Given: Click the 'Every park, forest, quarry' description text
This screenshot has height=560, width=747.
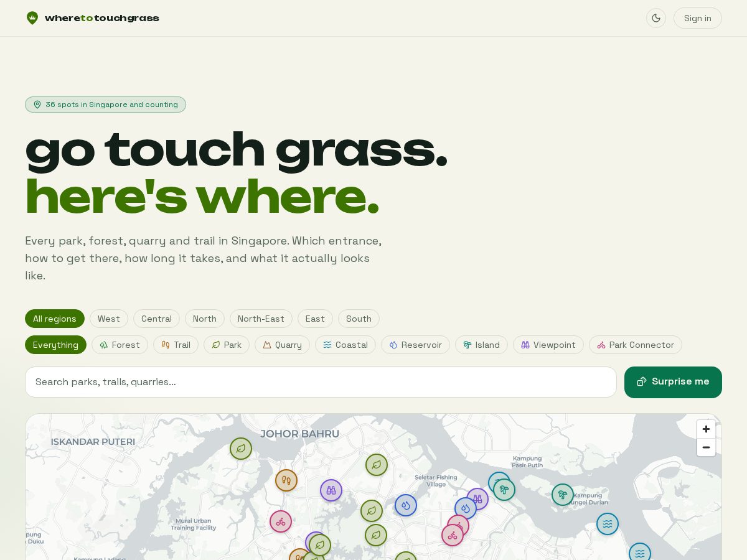Looking at the screenshot, I should [203, 258].
